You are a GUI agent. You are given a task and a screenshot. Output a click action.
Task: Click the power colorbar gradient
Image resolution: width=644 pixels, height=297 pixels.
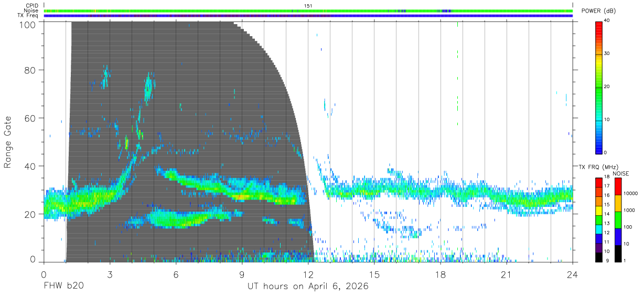(x=599, y=87)
